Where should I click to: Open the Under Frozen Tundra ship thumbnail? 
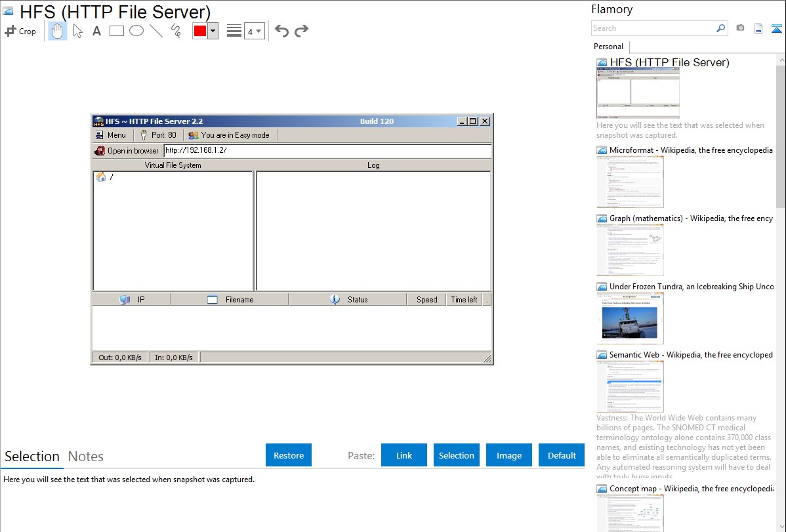630,318
